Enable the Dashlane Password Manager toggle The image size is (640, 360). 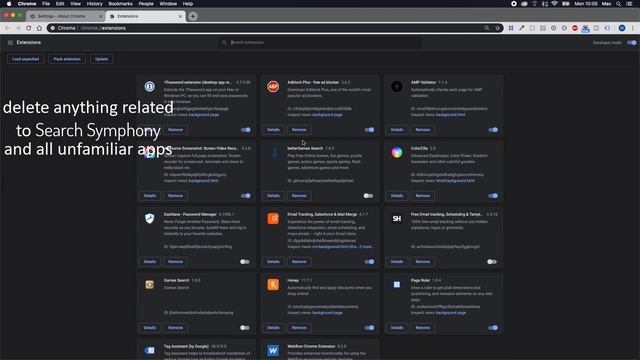click(x=244, y=262)
